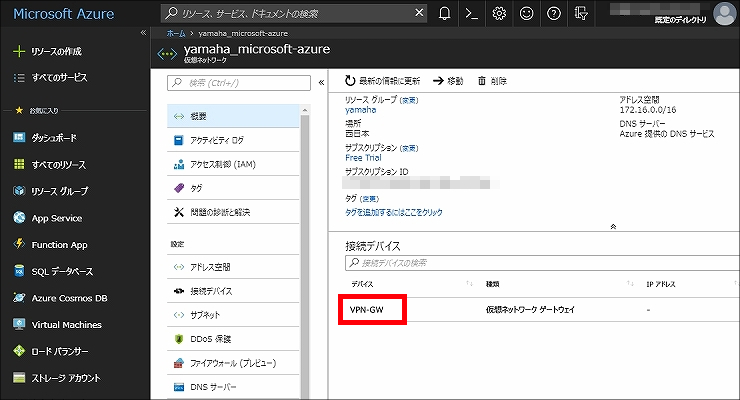Focus the resource menu search field
This screenshot has width=740, height=400.
239,83
